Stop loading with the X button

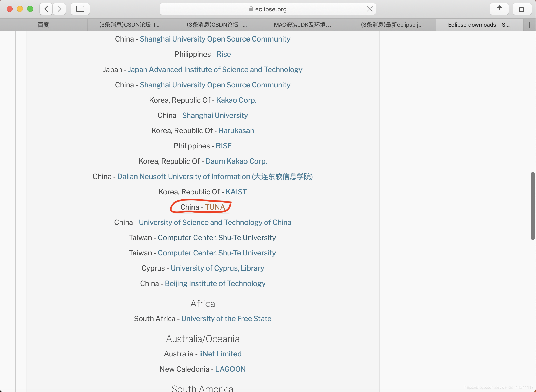(369, 9)
